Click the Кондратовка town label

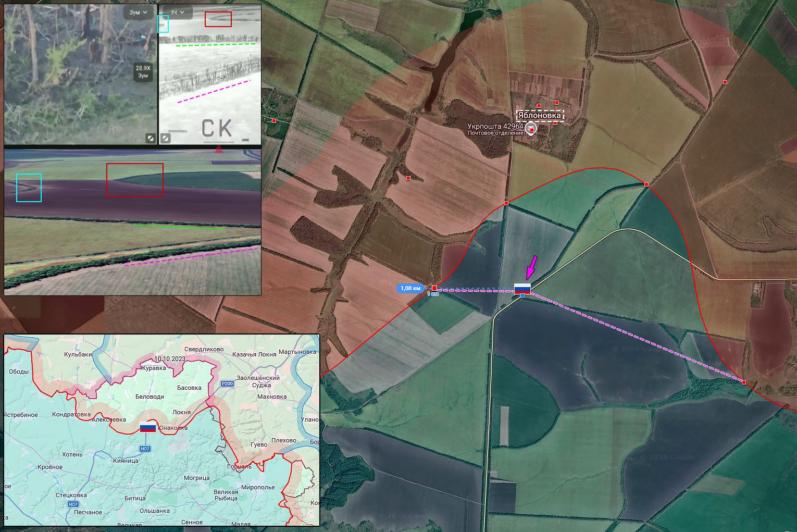[x=71, y=415]
